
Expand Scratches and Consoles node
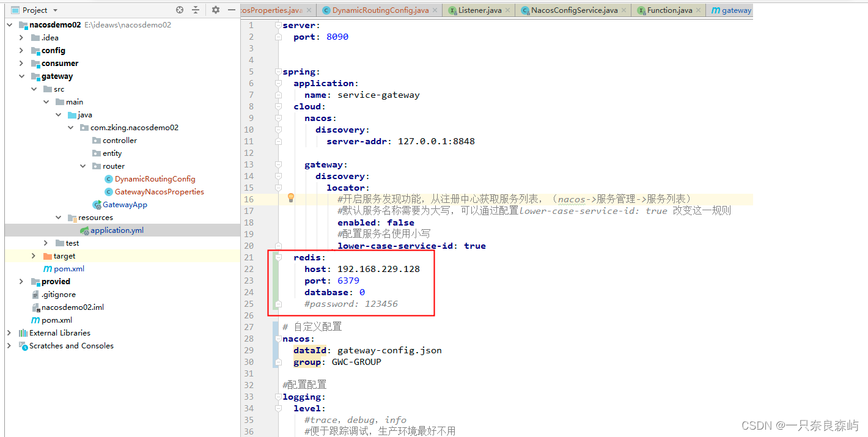(x=9, y=346)
